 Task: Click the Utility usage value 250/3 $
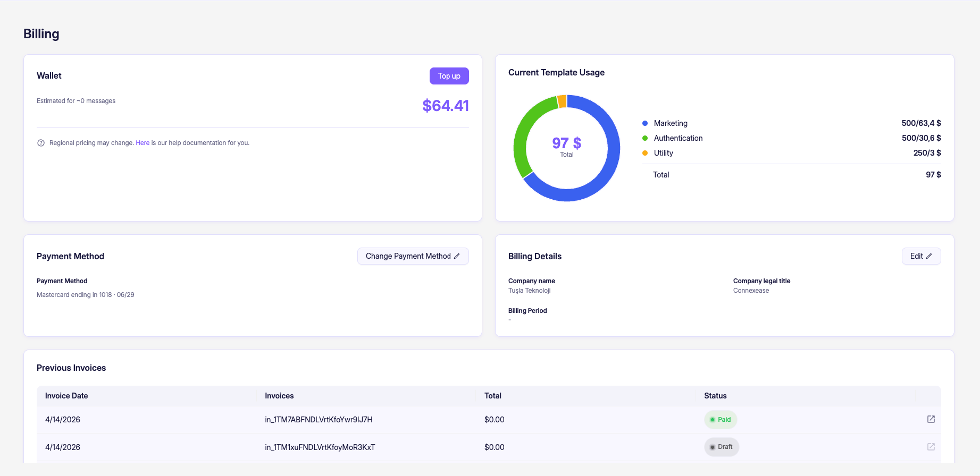click(927, 153)
